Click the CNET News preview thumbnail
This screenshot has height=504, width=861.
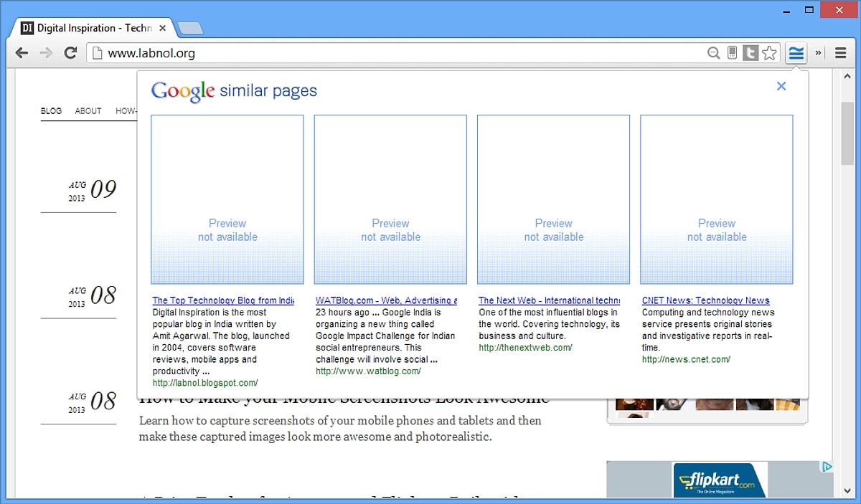click(716, 199)
